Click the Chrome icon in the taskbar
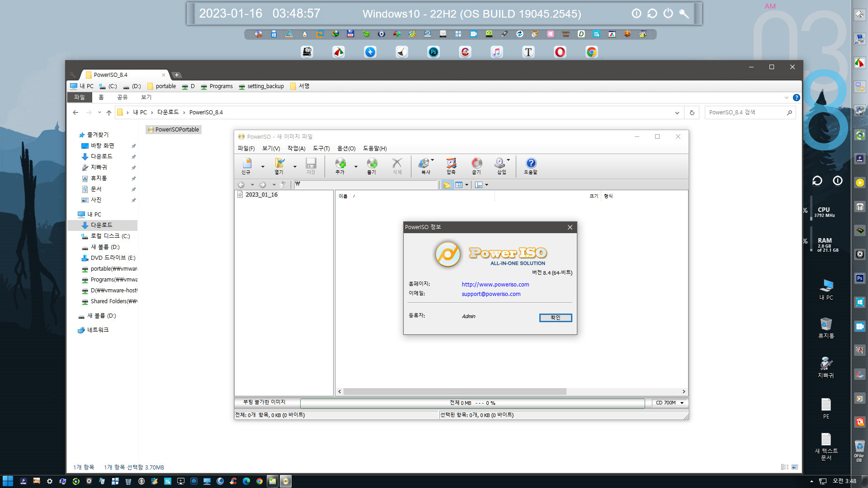The width and height of the screenshot is (868, 488). [259, 481]
